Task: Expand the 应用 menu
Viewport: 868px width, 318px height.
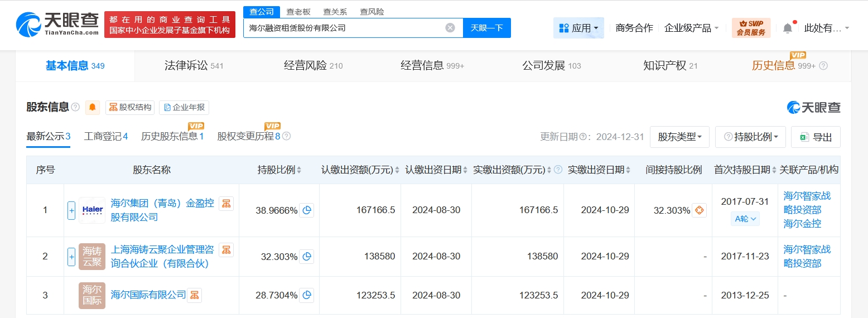Action: pyautogui.click(x=578, y=28)
